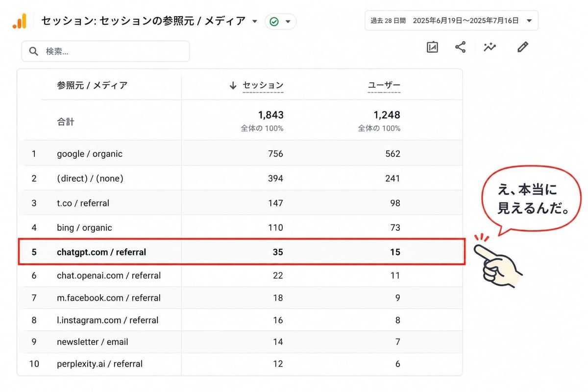This screenshot has height=392, width=588.
Task: Click sessions value 147 for t.co
Action: pyautogui.click(x=275, y=203)
